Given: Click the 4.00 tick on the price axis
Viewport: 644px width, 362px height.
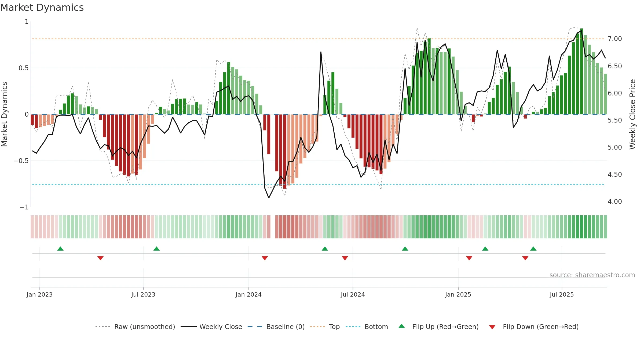Looking at the screenshot, I should pos(615,201).
